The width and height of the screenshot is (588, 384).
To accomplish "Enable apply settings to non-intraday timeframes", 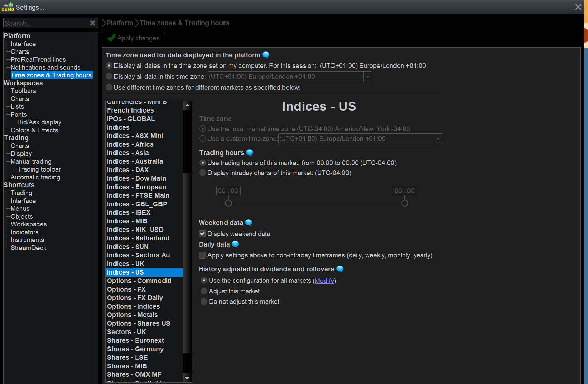I will pyautogui.click(x=202, y=255).
